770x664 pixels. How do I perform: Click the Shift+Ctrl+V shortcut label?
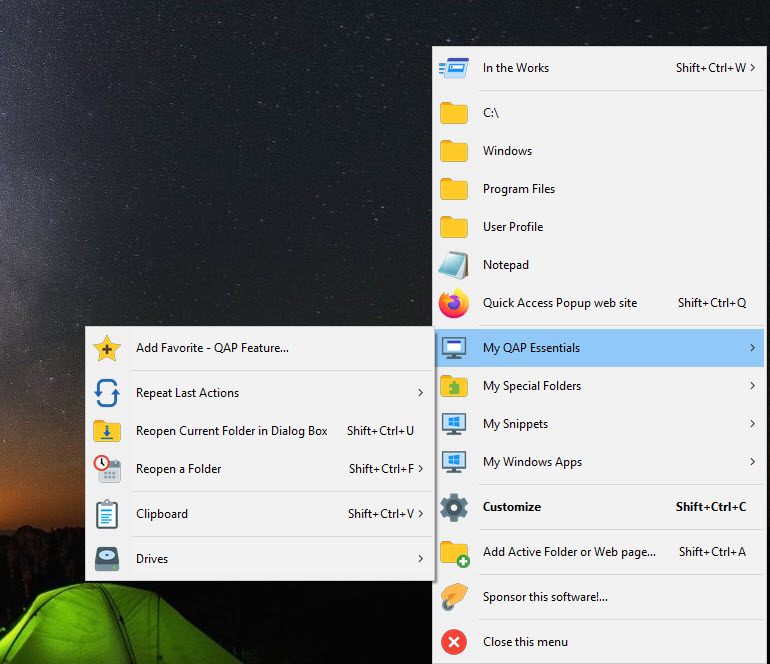(381, 514)
